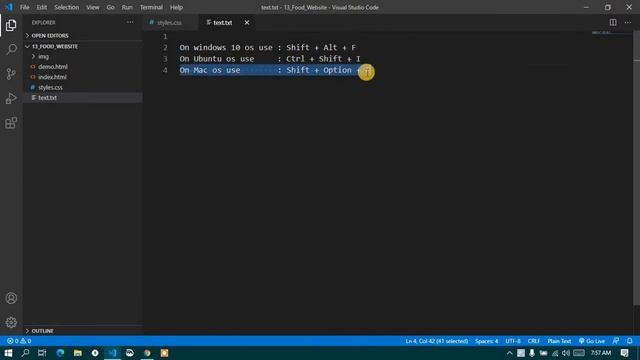The image size is (640, 360).
Task: Open the File menu
Action: pyautogui.click(x=24, y=7)
